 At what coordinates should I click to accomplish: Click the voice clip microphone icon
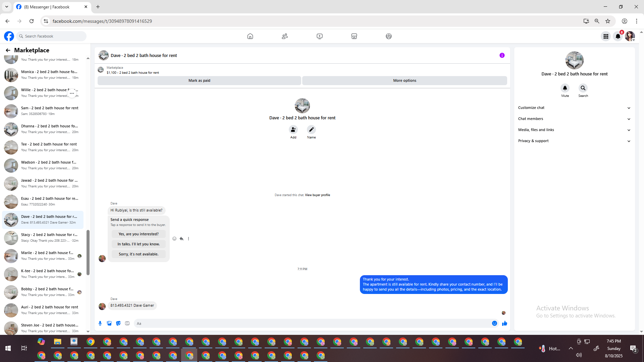[x=100, y=323]
